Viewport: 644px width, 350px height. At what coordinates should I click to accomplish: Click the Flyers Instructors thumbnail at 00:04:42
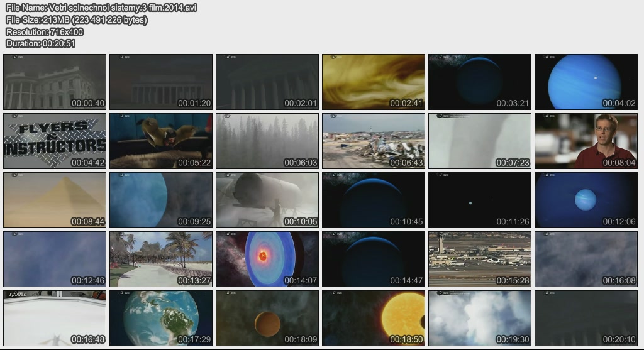55,141
